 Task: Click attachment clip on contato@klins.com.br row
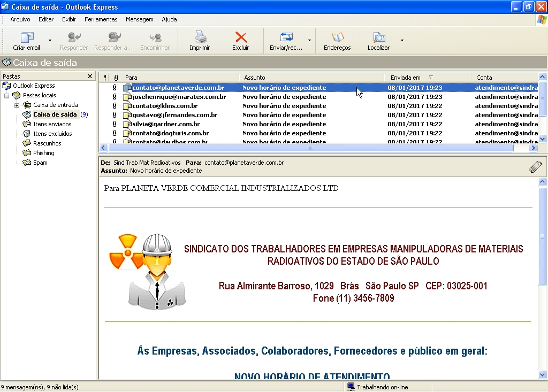coord(115,106)
